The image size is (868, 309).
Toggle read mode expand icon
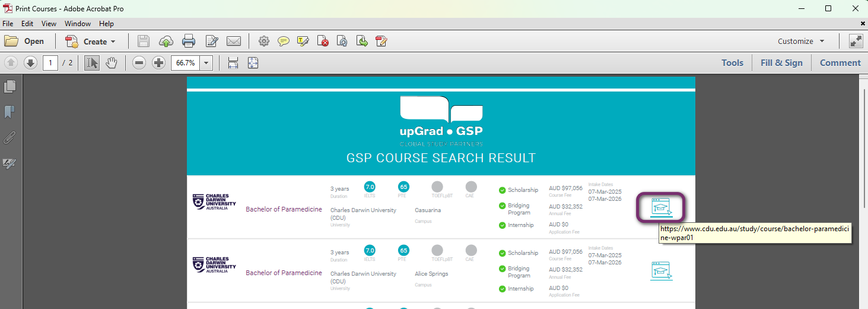tap(856, 41)
